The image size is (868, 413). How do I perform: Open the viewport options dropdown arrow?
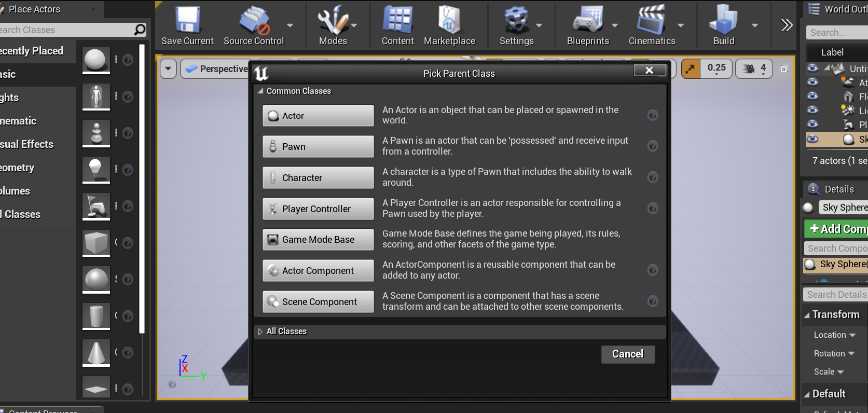coord(168,68)
